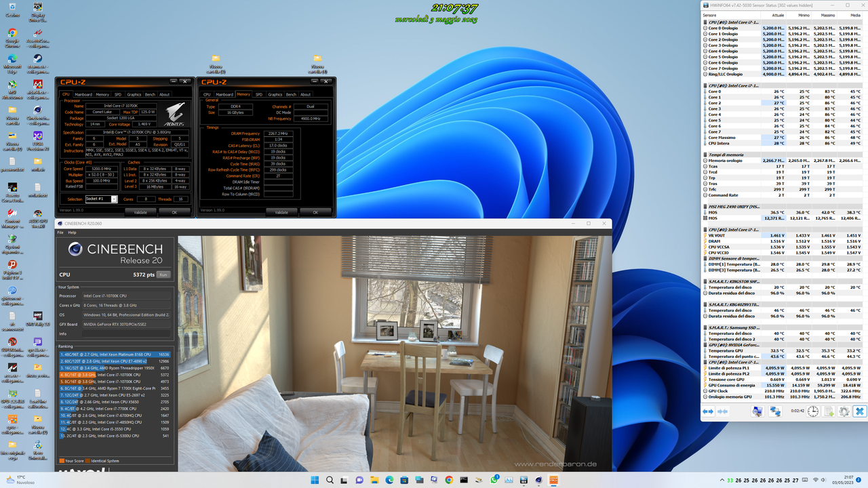Collapse sensor groups via HWiNFO double-arrow icon

[x=722, y=411]
